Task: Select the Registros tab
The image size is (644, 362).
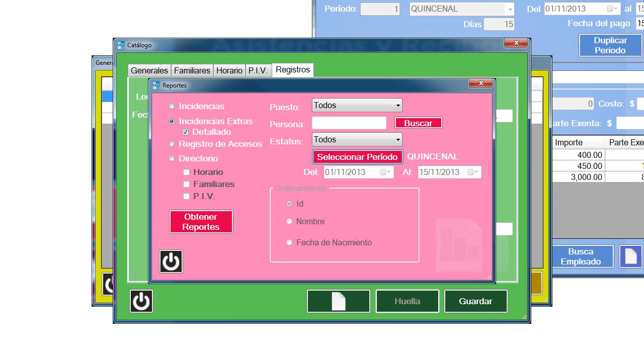Action: (x=293, y=70)
